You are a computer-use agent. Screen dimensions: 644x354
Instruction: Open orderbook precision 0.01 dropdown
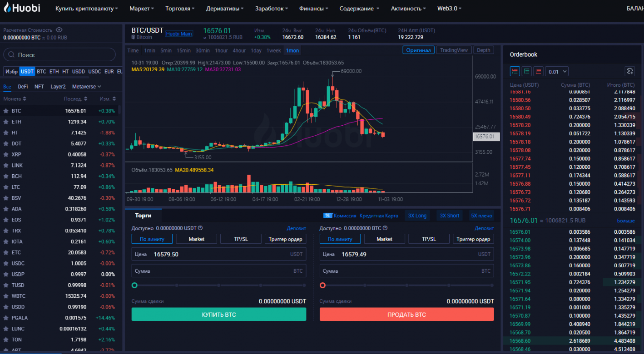[x=557, y=71]
